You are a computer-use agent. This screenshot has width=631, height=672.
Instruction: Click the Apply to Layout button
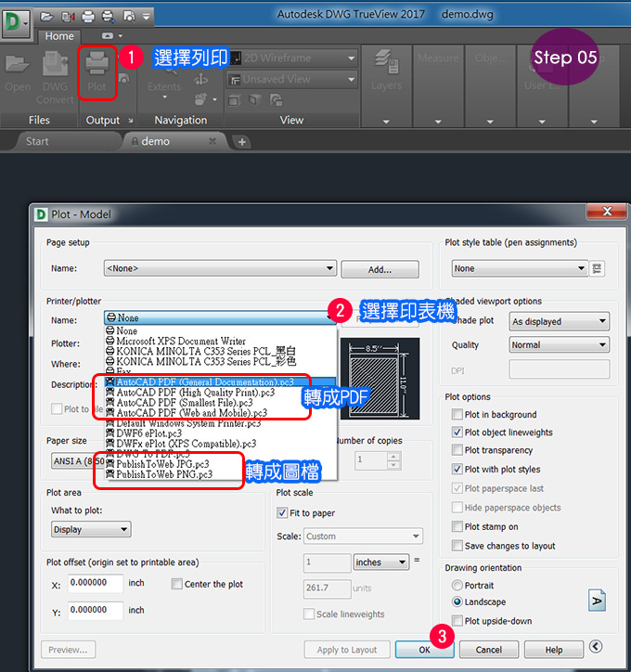[x=346, y=650]
